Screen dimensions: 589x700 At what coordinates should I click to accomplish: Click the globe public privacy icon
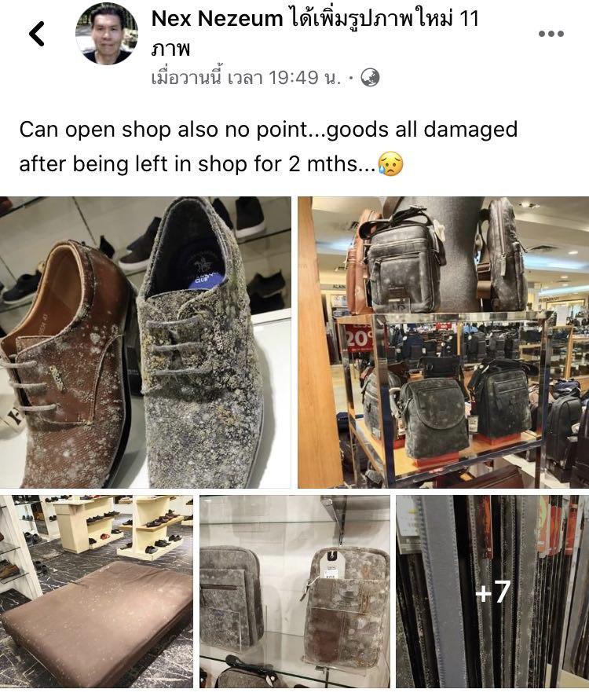[370, 77]
